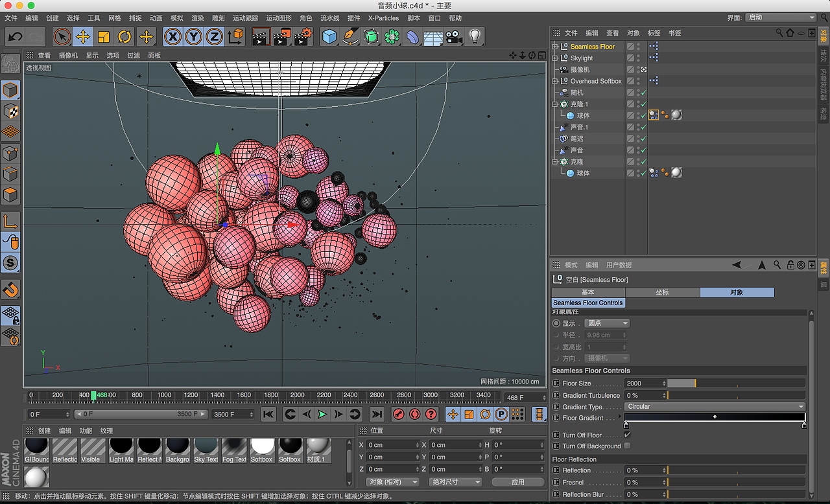The image size is (830, 504).
Task: Toggle X axis lock
Action: (172, 37)
